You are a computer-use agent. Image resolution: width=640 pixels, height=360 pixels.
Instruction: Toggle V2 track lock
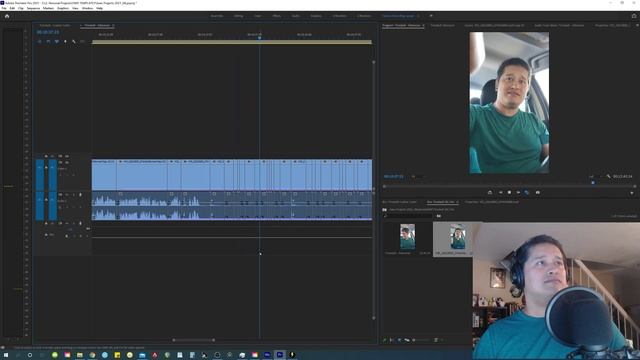pyautogui.click(x=46, y=156)
